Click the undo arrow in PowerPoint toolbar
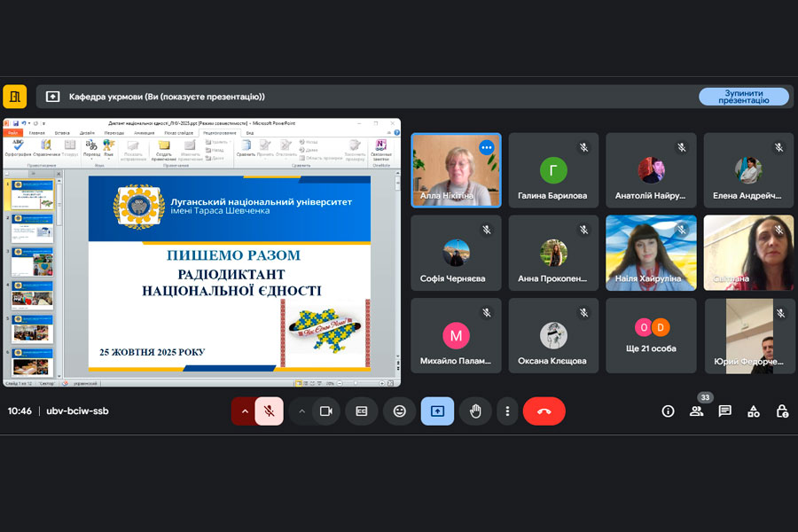 click(23, 123)
